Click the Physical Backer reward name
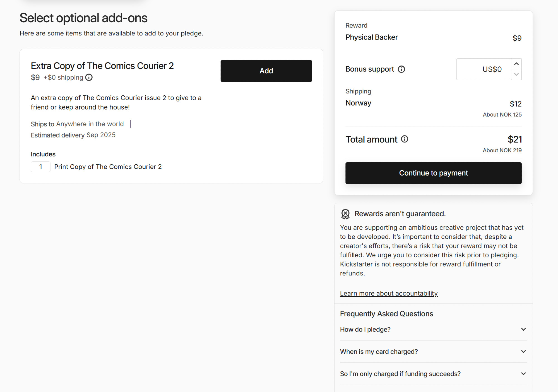Image resolution: width=558 pixels, height=392 pixels. (371, 37)
